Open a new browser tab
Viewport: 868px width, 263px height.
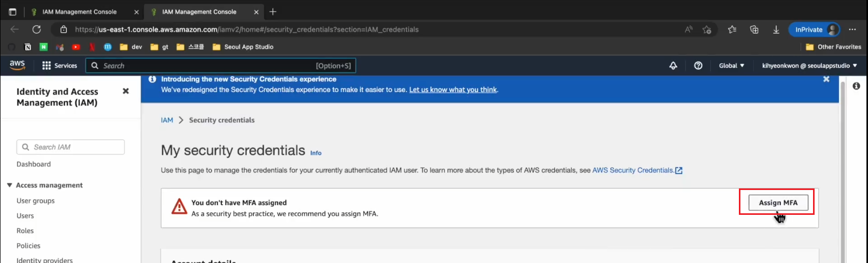coord(273,12)
